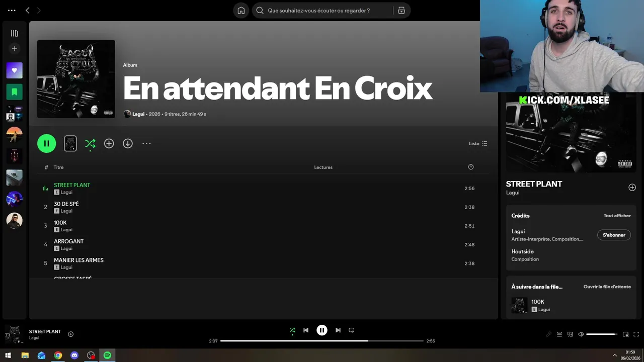Open Windows Start menu
Image resolution: width=644 pixels, height=362 pixels.
click(x=8, y=355)
